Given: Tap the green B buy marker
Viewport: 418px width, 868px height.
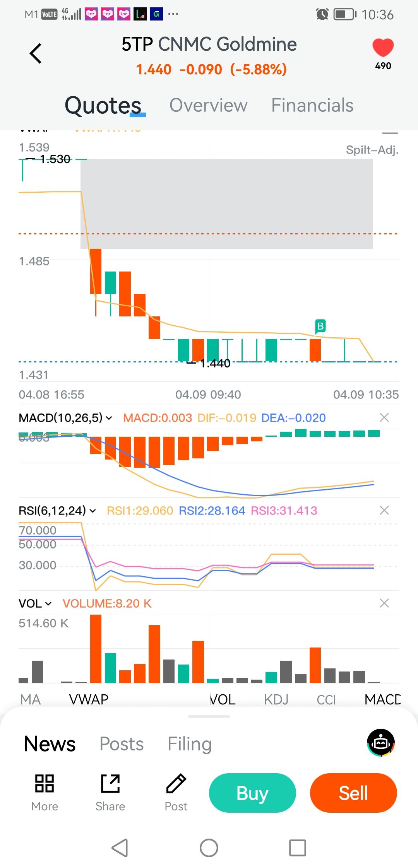Looking at the screenshot, I should [x=320, y=326].
